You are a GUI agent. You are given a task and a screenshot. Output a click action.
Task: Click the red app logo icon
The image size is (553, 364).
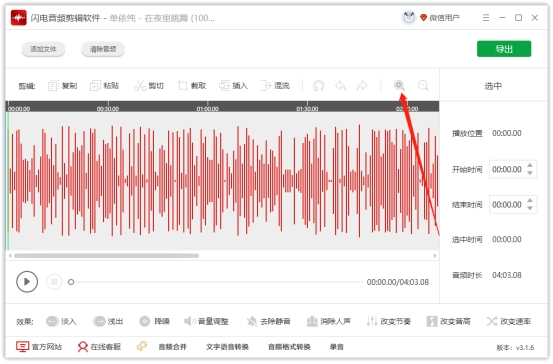[19, 18]
